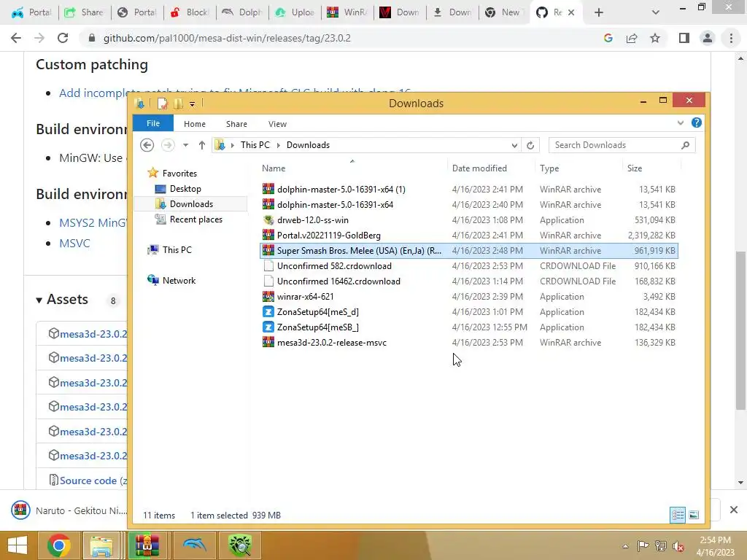Open address bar history dropdown in Explorer

click(514, 145)
